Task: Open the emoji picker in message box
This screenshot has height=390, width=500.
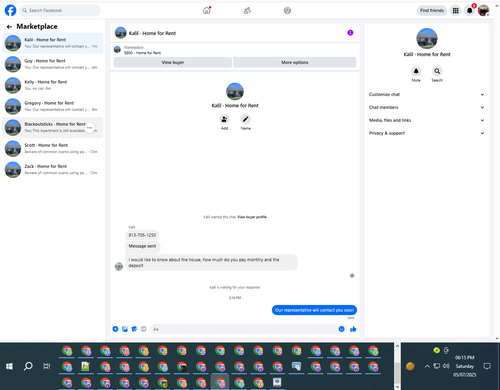Action: (341, 329)
